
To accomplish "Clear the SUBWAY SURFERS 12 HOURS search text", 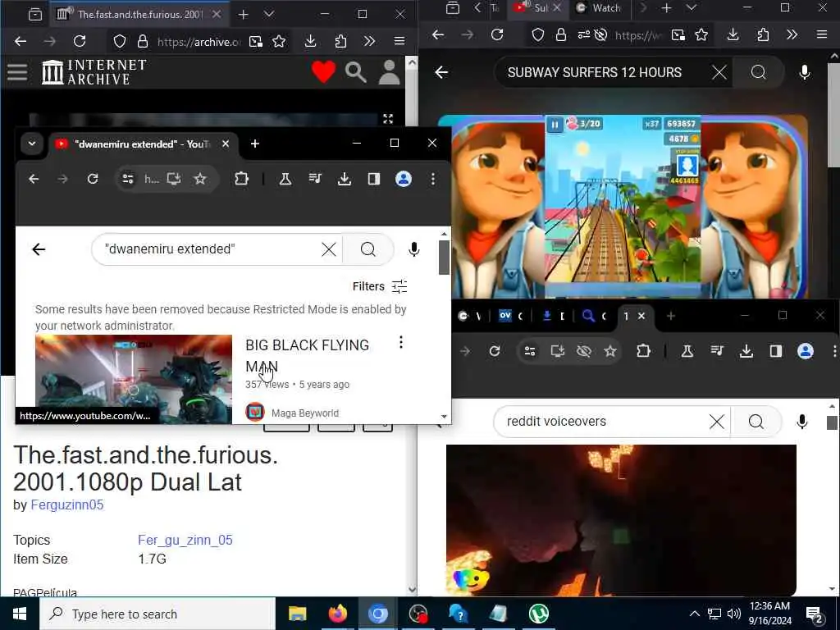I will pos(719,72).
